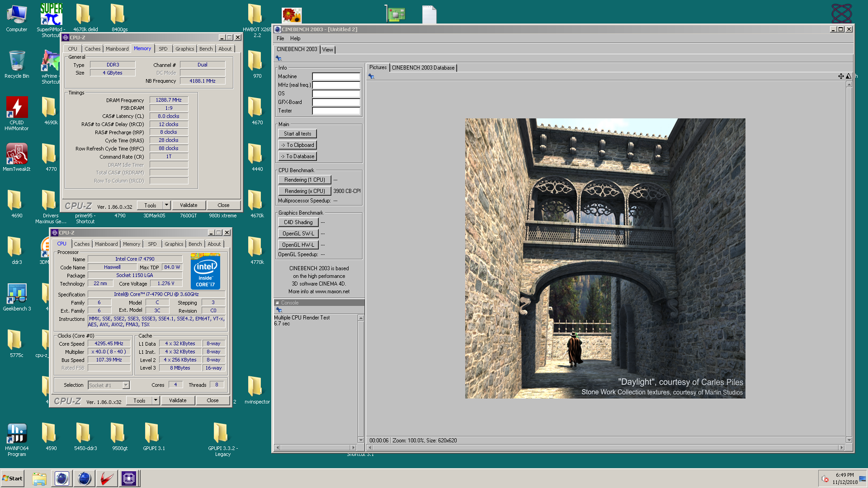Click the volume icon in system tray
This screenshot has width=868, height=488.
coord(825,479)
